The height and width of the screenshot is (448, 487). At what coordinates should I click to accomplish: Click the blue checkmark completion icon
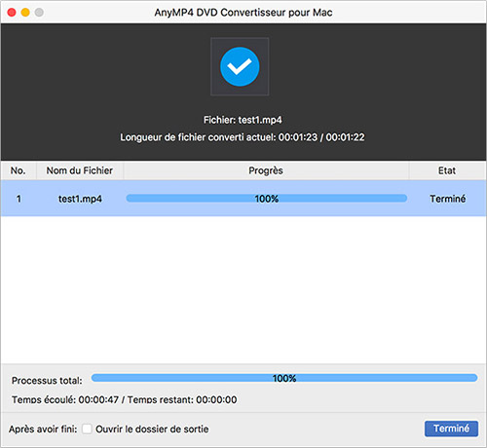(240, 66)
